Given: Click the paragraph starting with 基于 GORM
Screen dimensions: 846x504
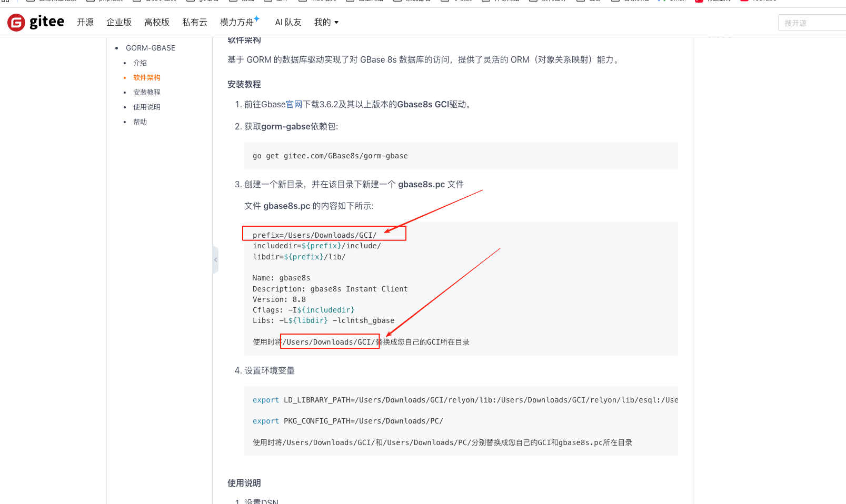Looking at the screenshot, I should [424, 59].
